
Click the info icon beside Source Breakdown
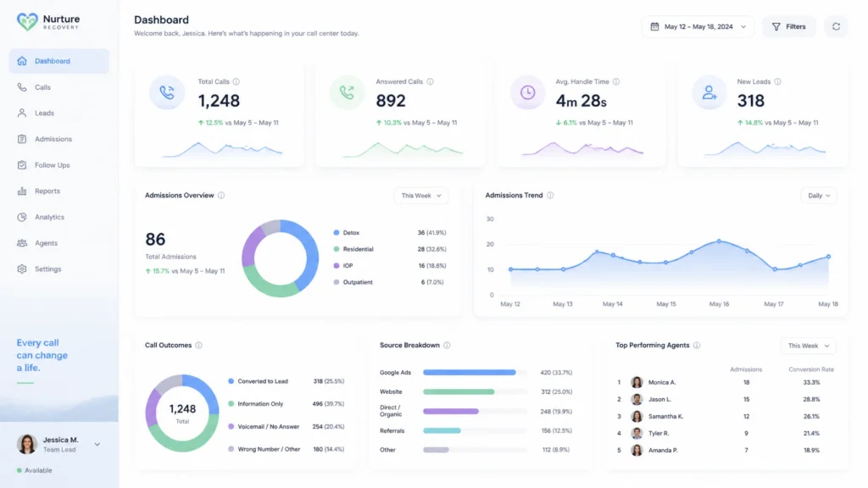point(447,346)
